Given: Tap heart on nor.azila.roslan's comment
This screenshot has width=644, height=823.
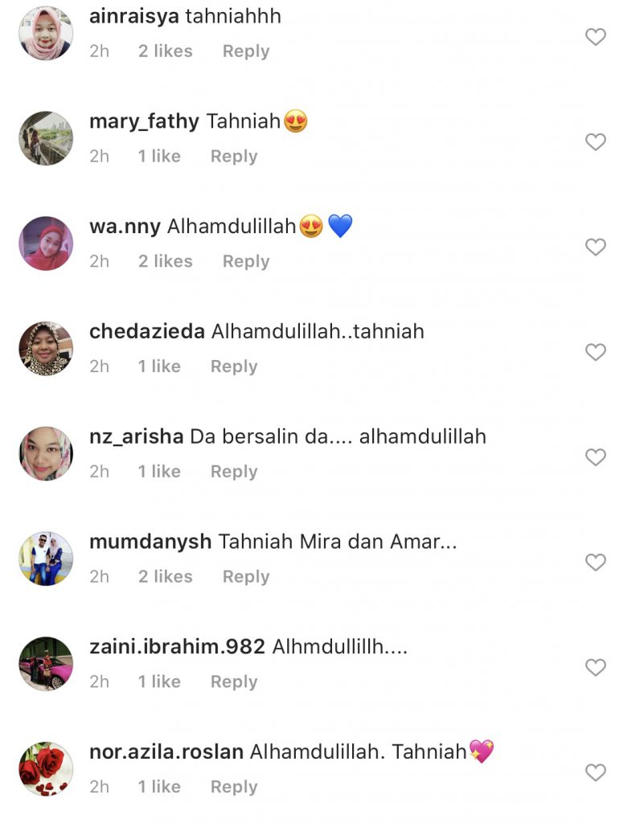Looking at the screenshot, I should click(x=595, y=772).
